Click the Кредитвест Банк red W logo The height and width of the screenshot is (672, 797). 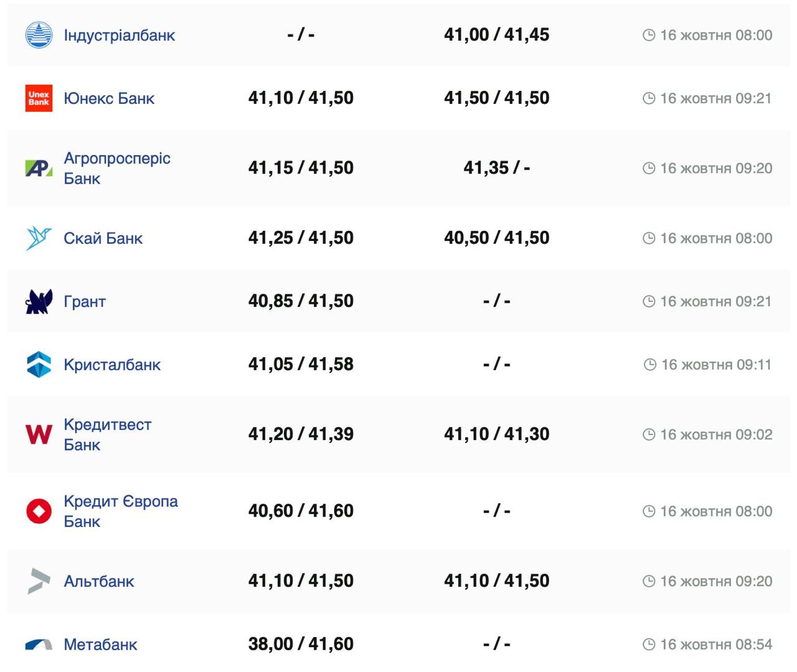point(39,434)
